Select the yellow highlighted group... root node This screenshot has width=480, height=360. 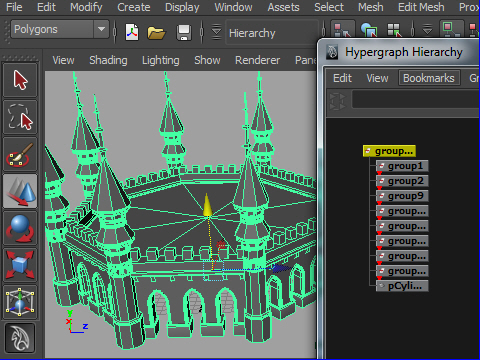click(389, 151)
